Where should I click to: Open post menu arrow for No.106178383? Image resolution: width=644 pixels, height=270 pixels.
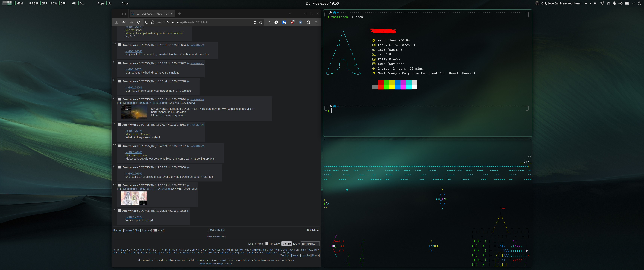click(x=188, y=211)
